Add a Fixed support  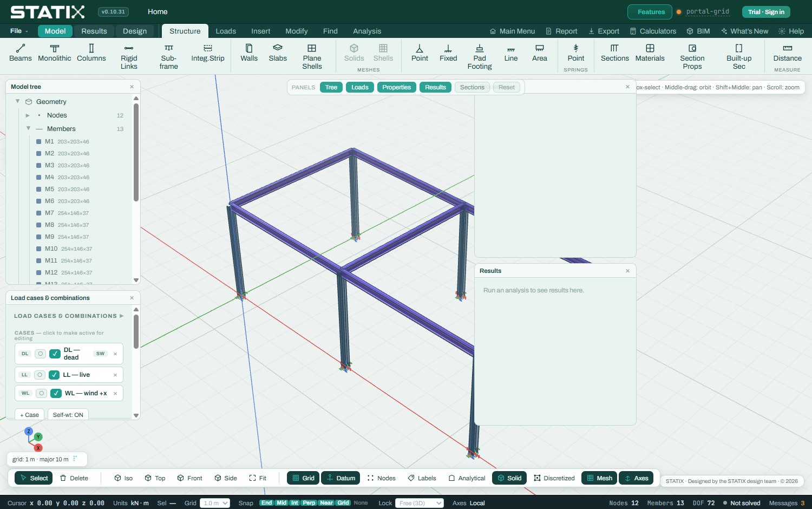[x=448, y=53]
